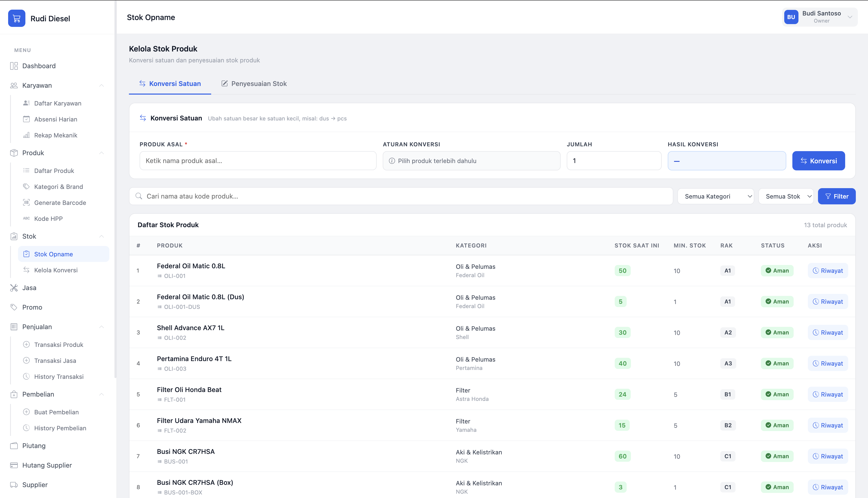Image resolution: width=868 pixels, height=498 pixels.
Task: Collapse the Karyawan menu chevron
Action: (x=101, y=85)
